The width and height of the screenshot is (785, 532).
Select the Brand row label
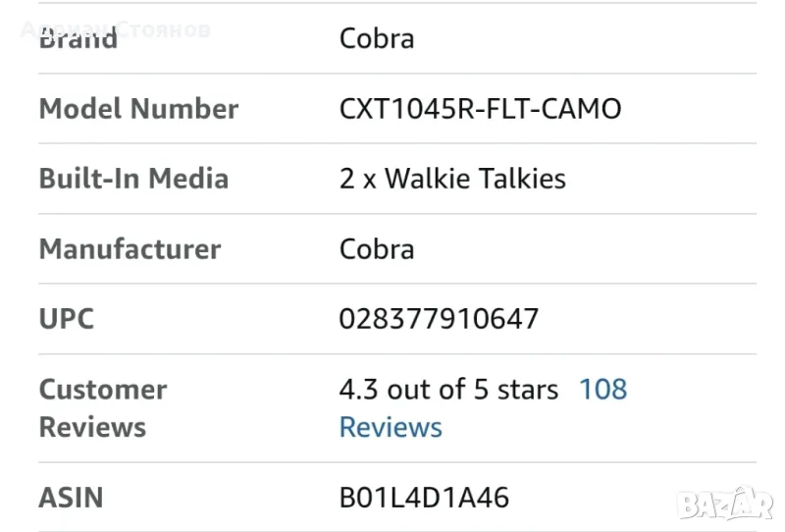click(x=78, y=39)
